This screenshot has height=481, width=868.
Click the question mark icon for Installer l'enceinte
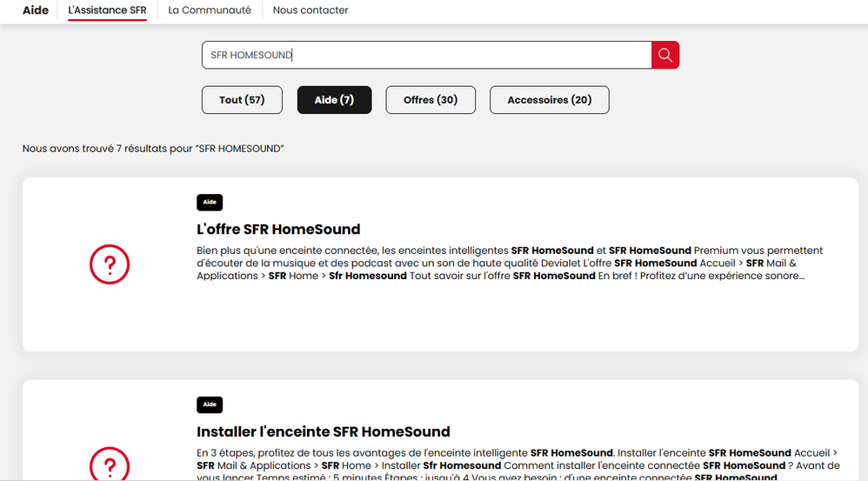pos(110,465)
